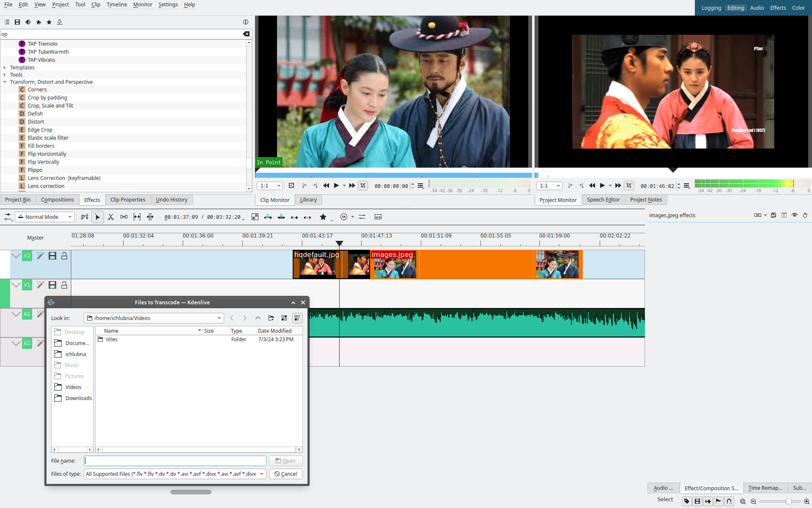Open the Normal Mode edit dropdown
Screen dimensions: 812x508
pyautogui.click(x=45, y=217)
